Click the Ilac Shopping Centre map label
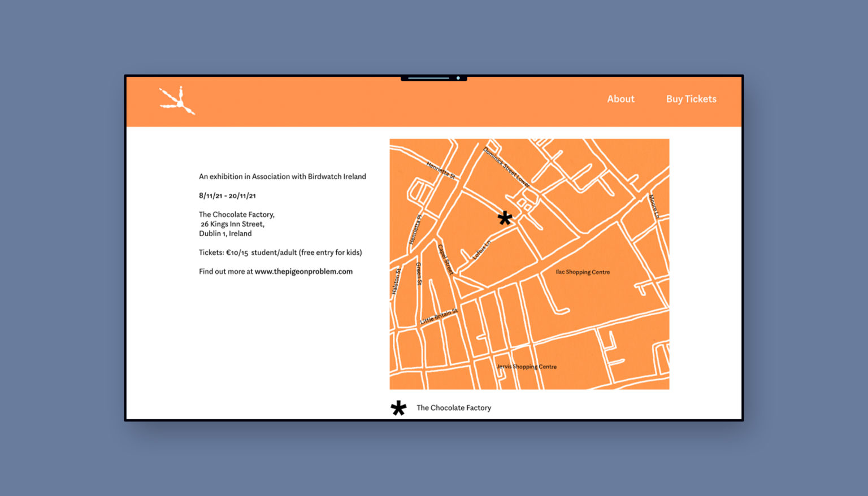868x496 pixels. (583, 272)
